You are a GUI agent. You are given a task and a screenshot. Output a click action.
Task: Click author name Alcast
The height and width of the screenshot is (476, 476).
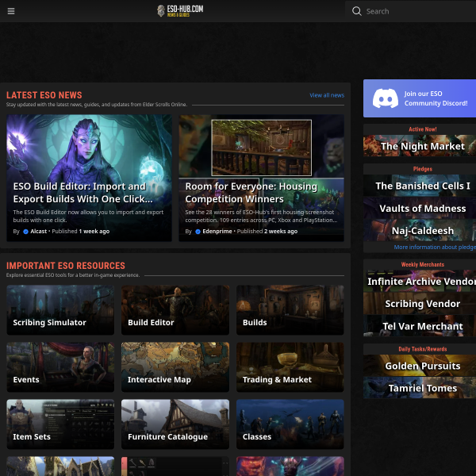[39, 232]
